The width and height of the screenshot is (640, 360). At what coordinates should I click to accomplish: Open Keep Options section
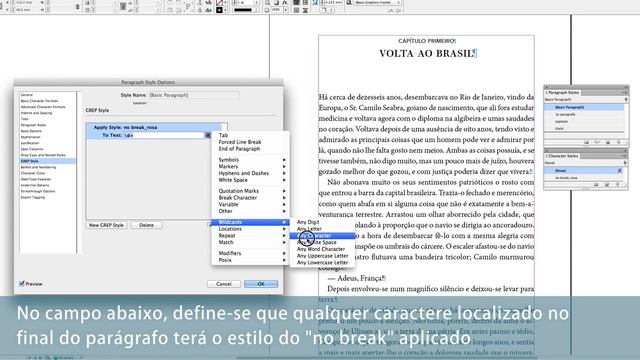[x=31, y=131]
